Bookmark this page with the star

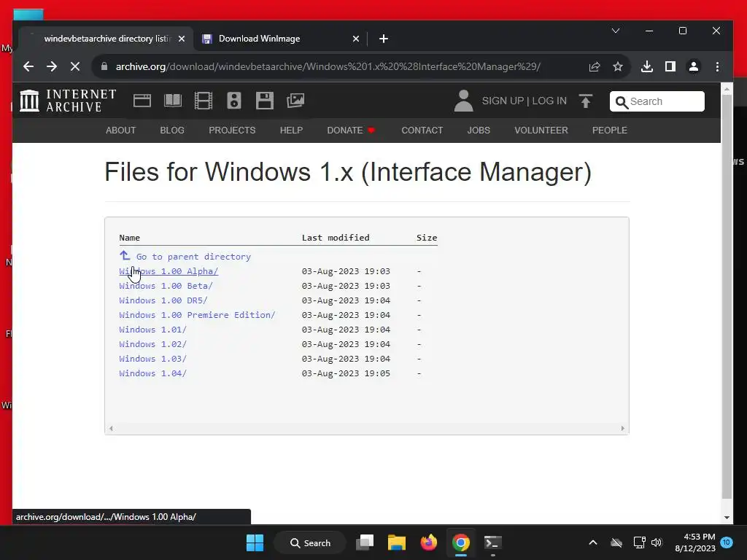[618, 66]
